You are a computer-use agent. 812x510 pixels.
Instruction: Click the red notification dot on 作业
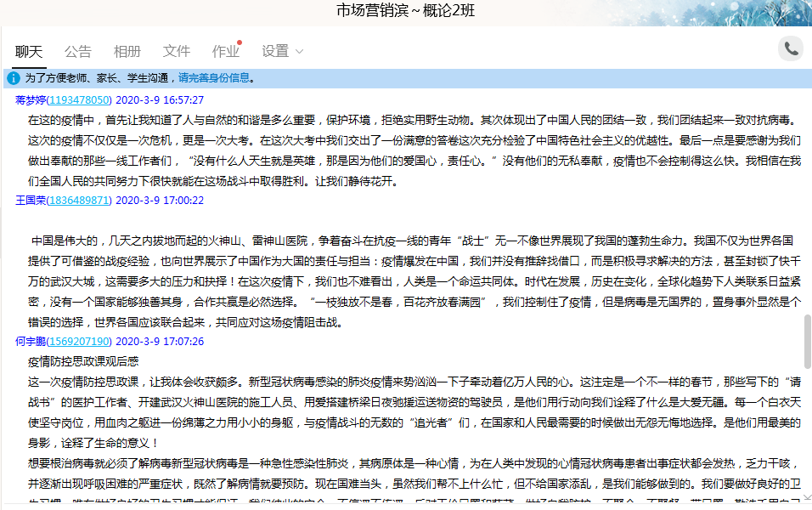[x=240, y=42]
